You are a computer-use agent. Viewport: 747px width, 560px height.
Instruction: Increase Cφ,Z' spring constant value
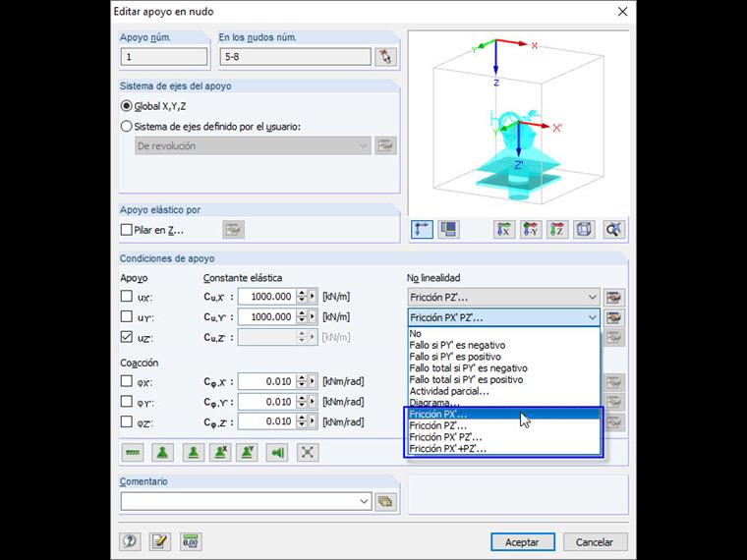pos(301,419)
